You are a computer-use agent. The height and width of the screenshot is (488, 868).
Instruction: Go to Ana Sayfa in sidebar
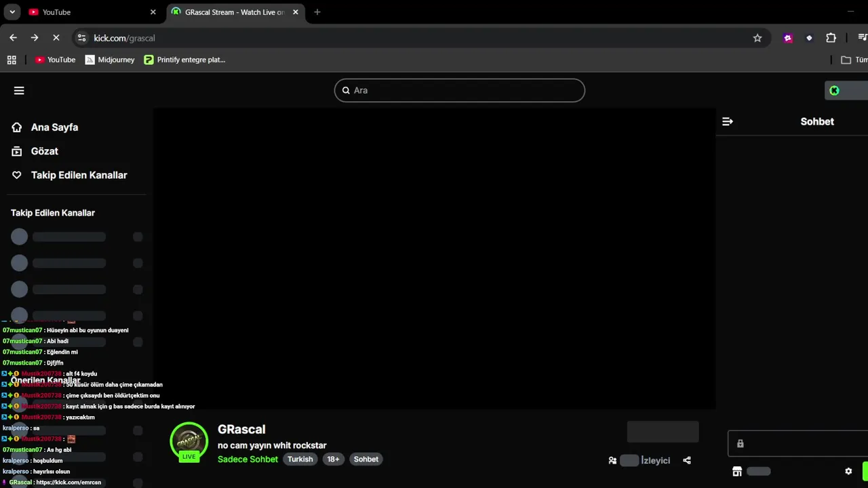coord(45,127)
